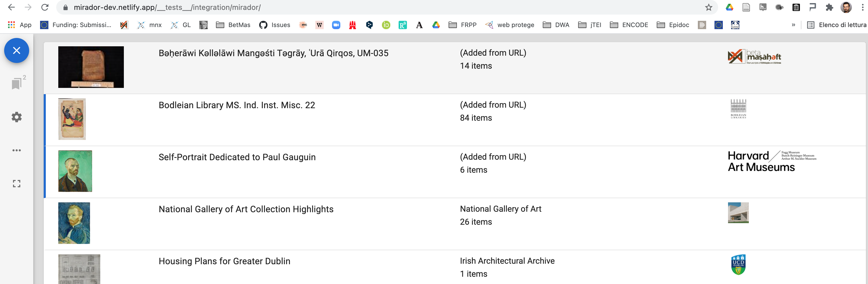Go forward in browser history
Viewport: 868px width, 284px height.
tap(28, 7)
